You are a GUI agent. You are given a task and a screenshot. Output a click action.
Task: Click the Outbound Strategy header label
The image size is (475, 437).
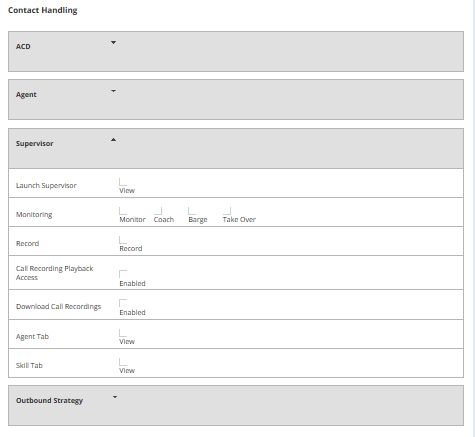[49, 401]
